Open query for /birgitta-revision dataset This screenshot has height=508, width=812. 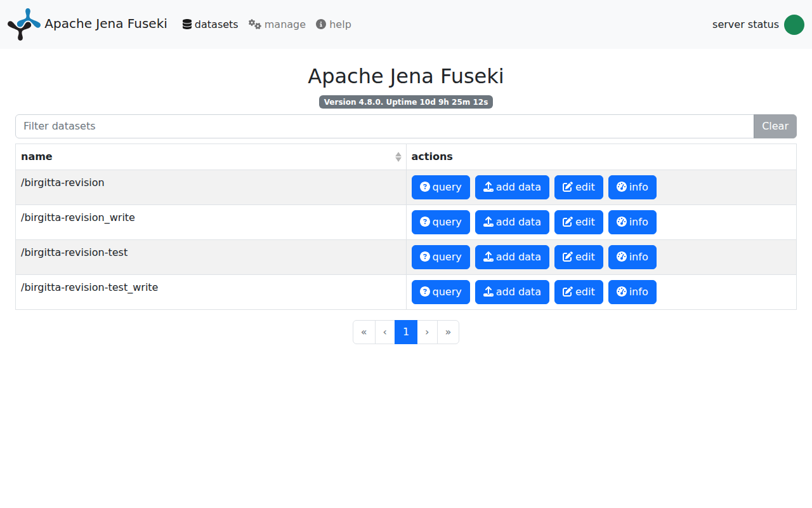point(440,187)
